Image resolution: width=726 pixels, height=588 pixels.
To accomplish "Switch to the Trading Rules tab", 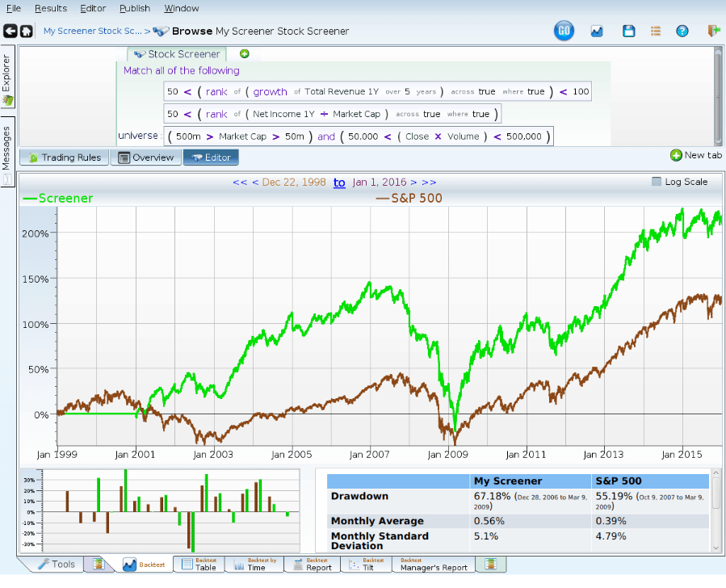I will tap(65, 157).
